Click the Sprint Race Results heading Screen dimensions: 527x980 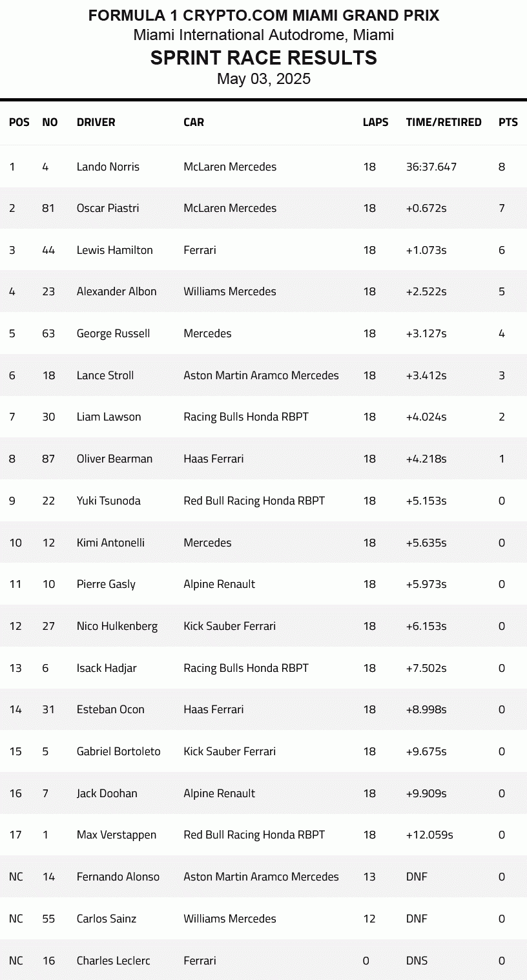pos(263,58)
